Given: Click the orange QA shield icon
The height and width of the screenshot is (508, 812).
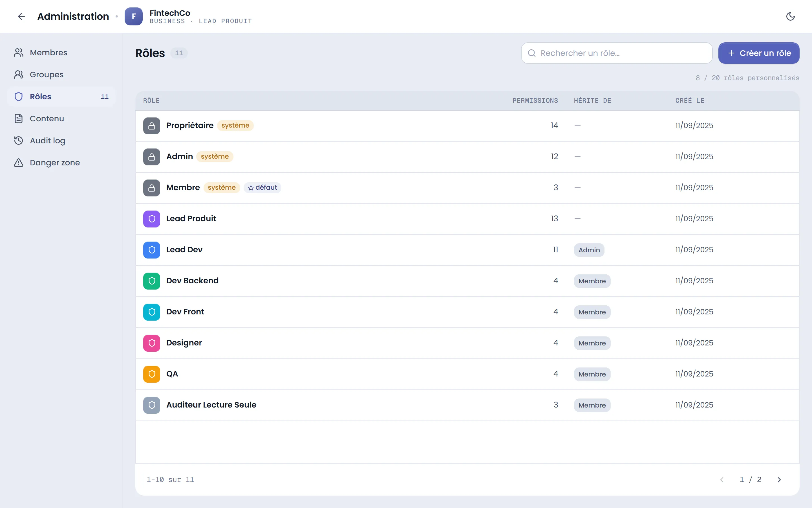Looking at the screenshot, I should pyautogui.click(x=152, y=374).
